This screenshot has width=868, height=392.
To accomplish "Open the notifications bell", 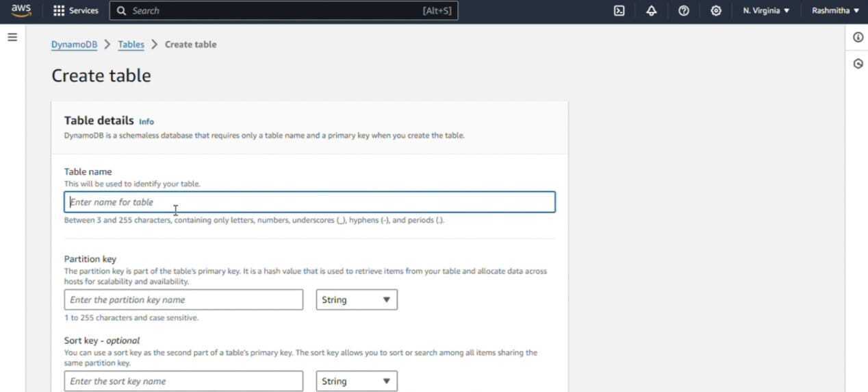I will pos(651,11).
